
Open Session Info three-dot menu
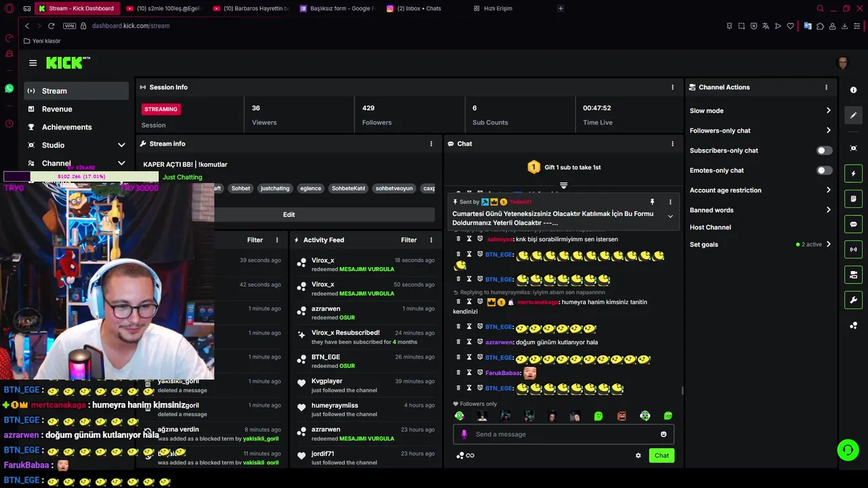(673, 87)
